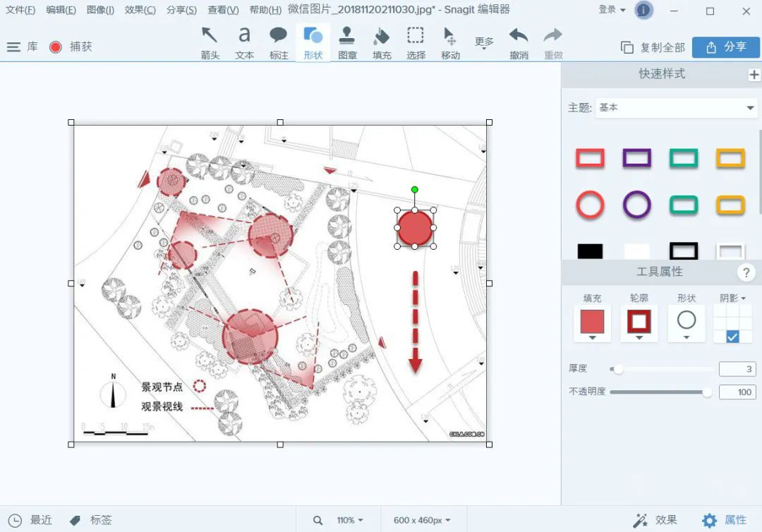Open the File (文件) menu

tap(20, 10)
